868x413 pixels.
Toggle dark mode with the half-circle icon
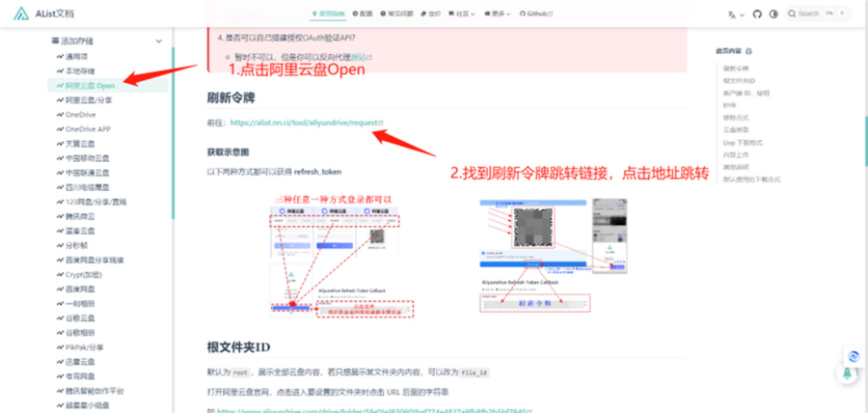tap(773, 14)
